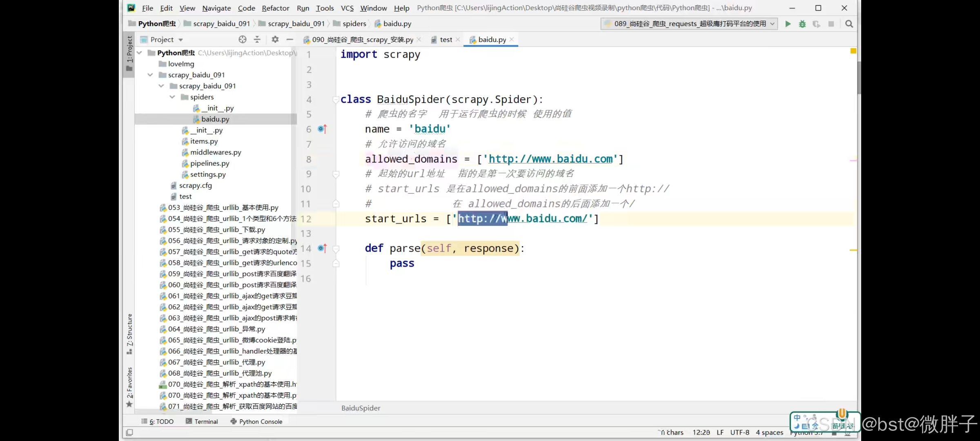
Task: Open the Terminal tool window
Action: 202,421
